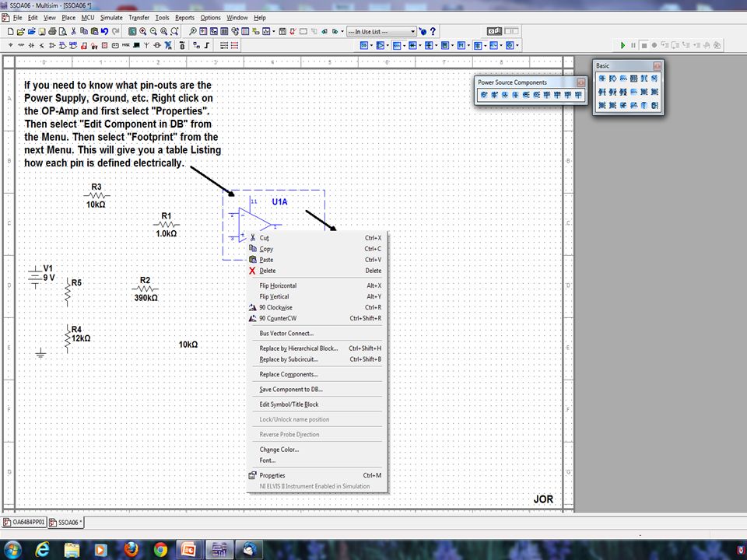Click the resistor Place Basic icon
This screenshot has width=747, height=560.
click(21, 45)
